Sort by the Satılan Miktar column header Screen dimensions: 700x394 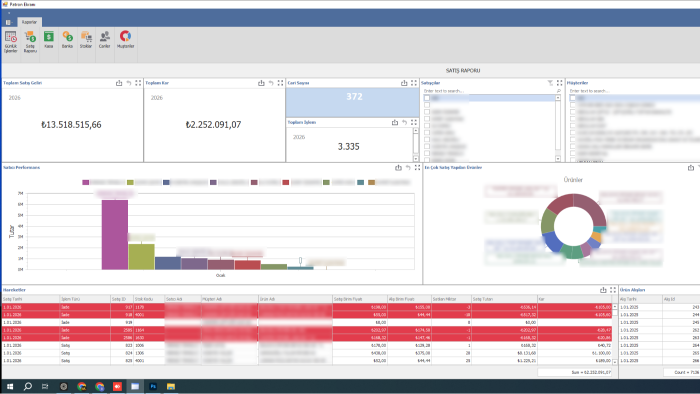(x=451, y=299)
